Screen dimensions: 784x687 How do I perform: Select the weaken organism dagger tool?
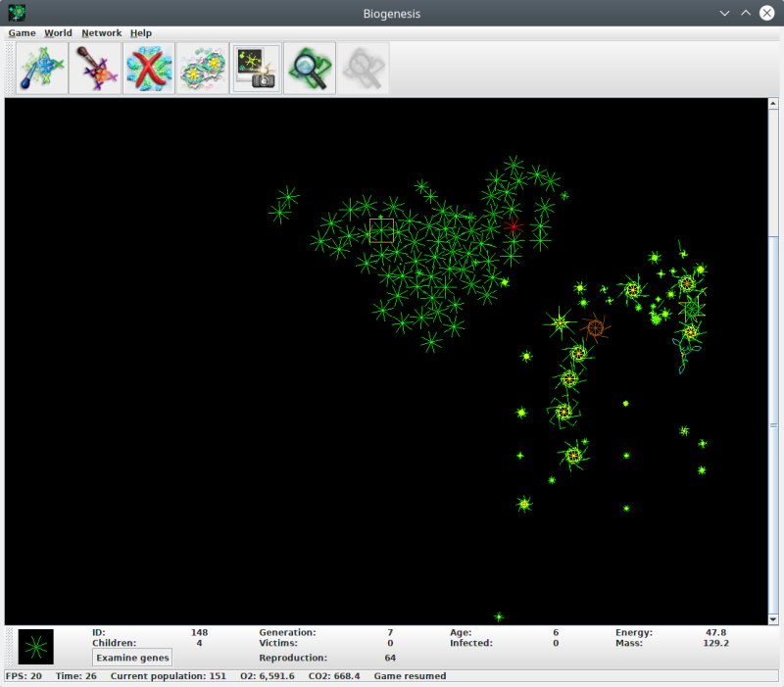[x=93, y=67]
